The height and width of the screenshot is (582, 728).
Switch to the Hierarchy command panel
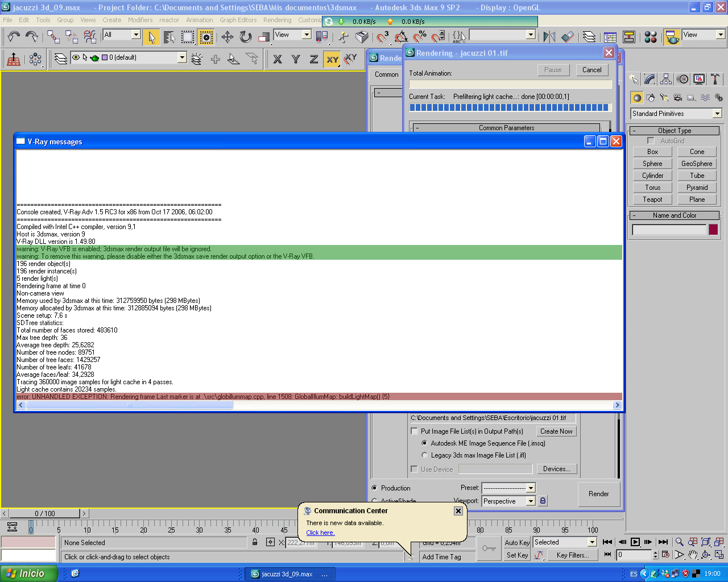point(666,79)
